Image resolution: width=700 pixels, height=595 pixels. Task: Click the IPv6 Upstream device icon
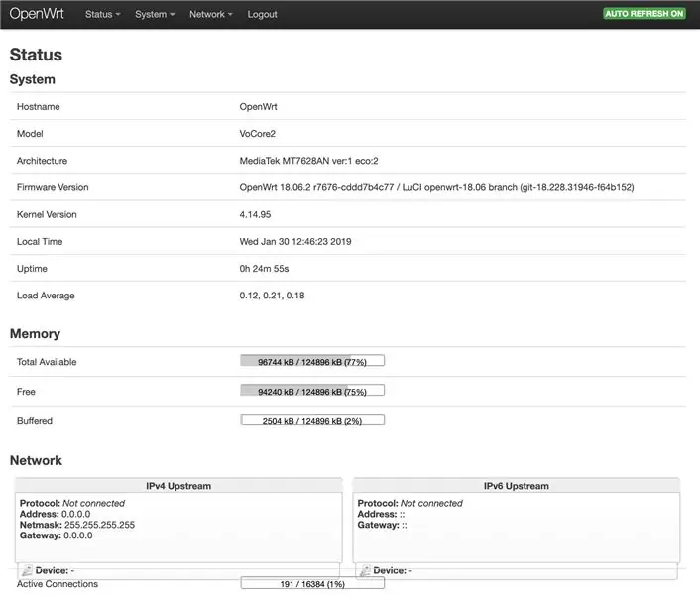365,570
